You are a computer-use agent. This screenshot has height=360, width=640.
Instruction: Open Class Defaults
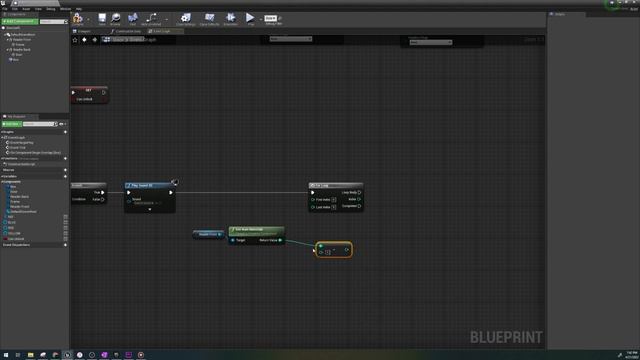(x=209, y=19)
